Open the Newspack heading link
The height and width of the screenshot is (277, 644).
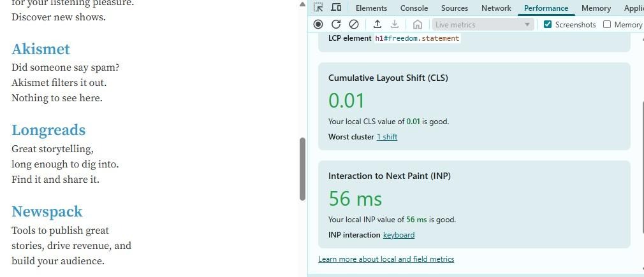[x=47, y=211]
